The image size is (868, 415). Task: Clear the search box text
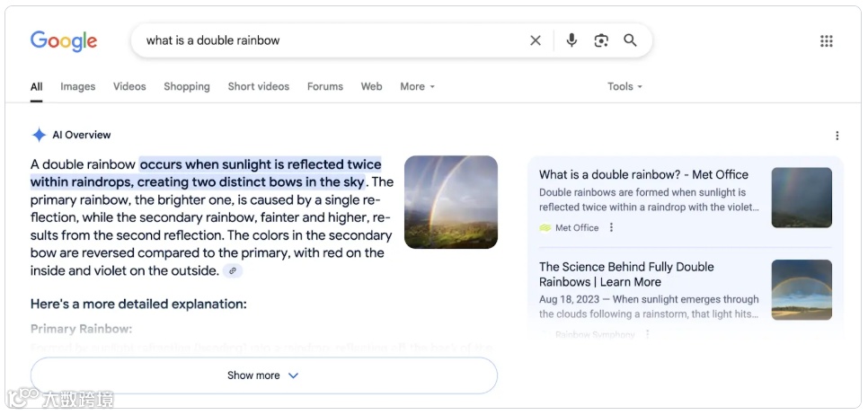pos(536,40)
